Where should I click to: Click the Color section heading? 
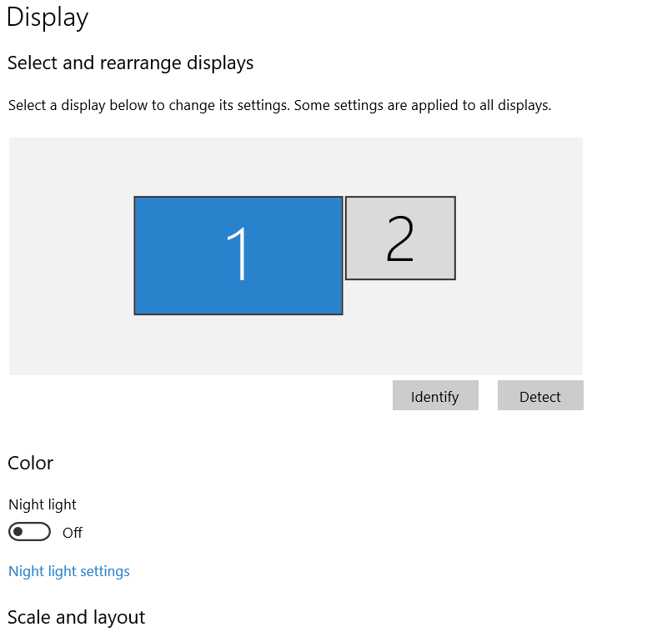click(x=30, y=464)
